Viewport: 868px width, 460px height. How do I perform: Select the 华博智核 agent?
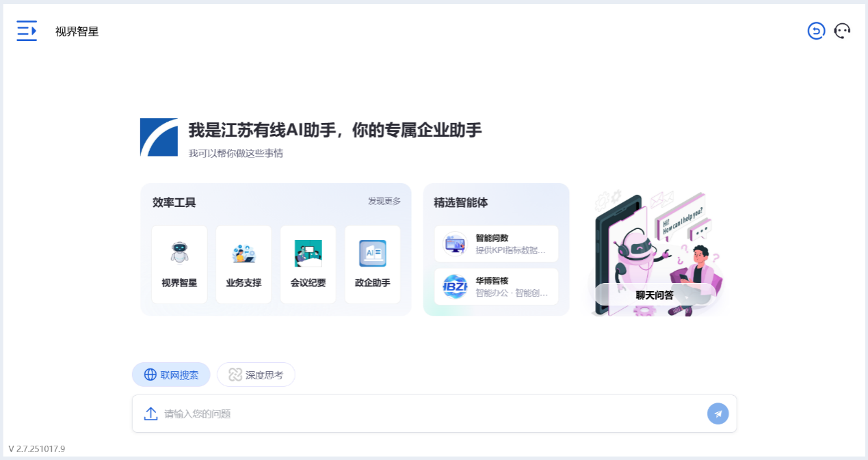tap(496, 286)
